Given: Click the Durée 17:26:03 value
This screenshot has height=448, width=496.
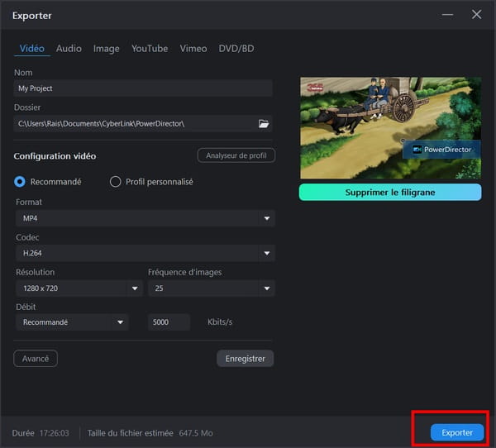Looking at the screenshot, I should 54,433.
